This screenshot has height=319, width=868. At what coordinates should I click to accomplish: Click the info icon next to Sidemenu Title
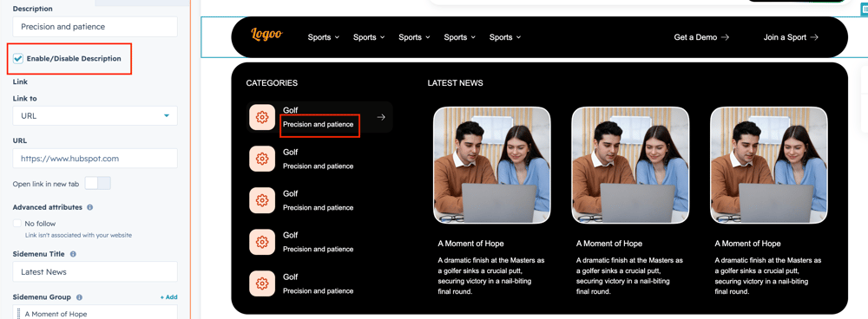pos(73,254)
